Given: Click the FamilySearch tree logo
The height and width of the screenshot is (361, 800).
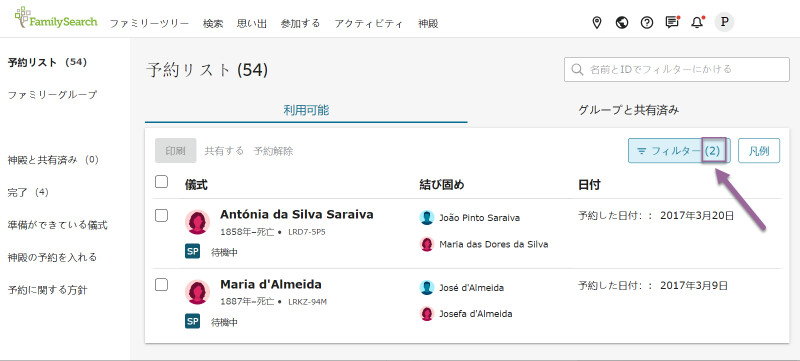Looking at the screenshot, I should 56,18.
